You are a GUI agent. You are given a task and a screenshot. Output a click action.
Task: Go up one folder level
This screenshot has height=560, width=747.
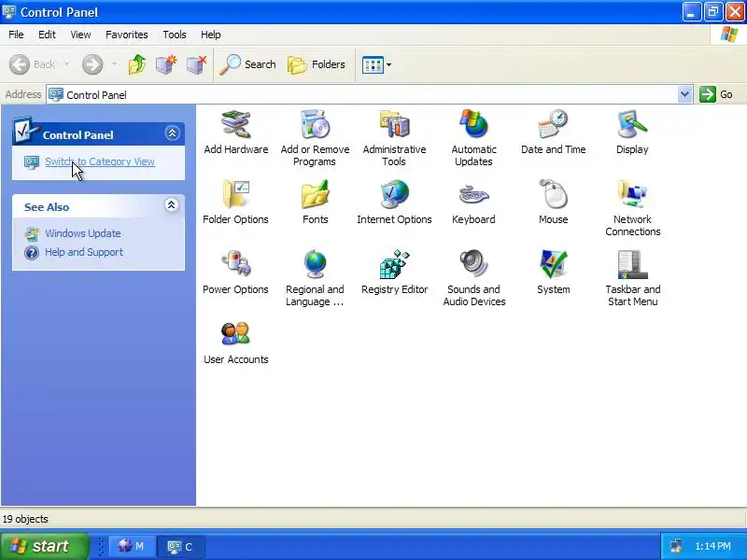[137, 64]
